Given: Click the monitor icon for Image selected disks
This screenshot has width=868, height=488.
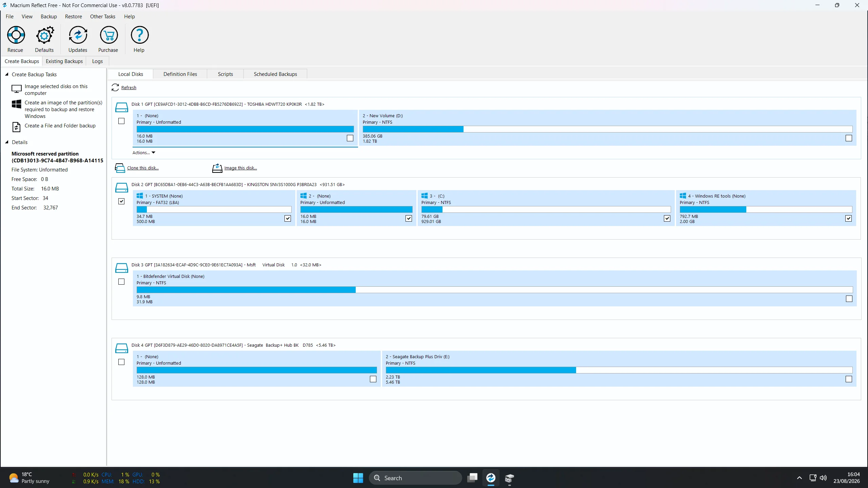Looking at the screenshot, I should (16, 89).
